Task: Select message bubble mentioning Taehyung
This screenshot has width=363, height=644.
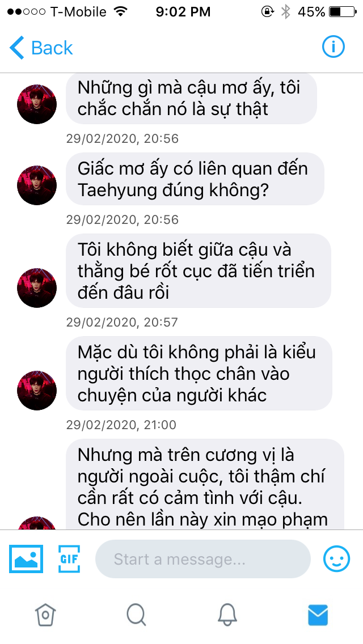Action: tap(195, 179)
